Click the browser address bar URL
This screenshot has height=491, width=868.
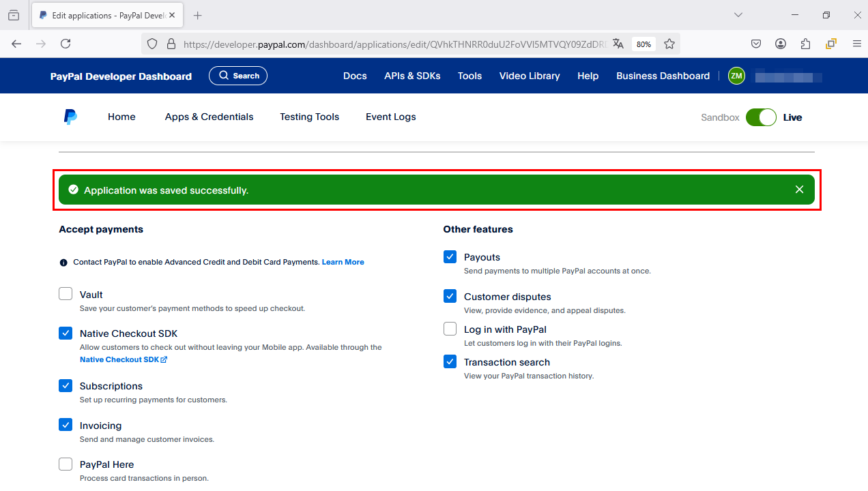click(394, 44)
